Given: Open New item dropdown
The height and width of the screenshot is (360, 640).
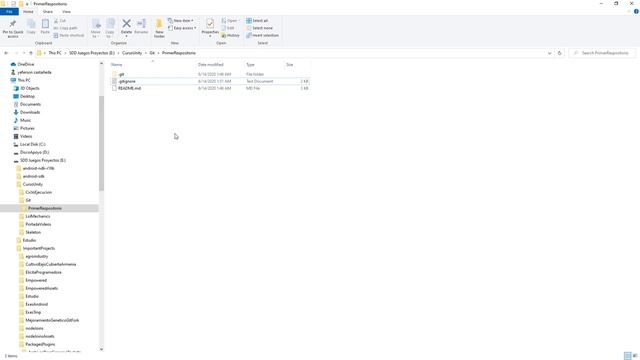Looking at the screenshot, I should click(181, 21).
